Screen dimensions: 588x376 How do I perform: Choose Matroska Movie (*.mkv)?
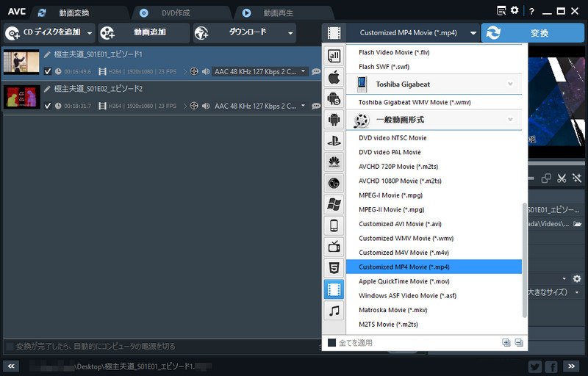click(x=434, y=310)
